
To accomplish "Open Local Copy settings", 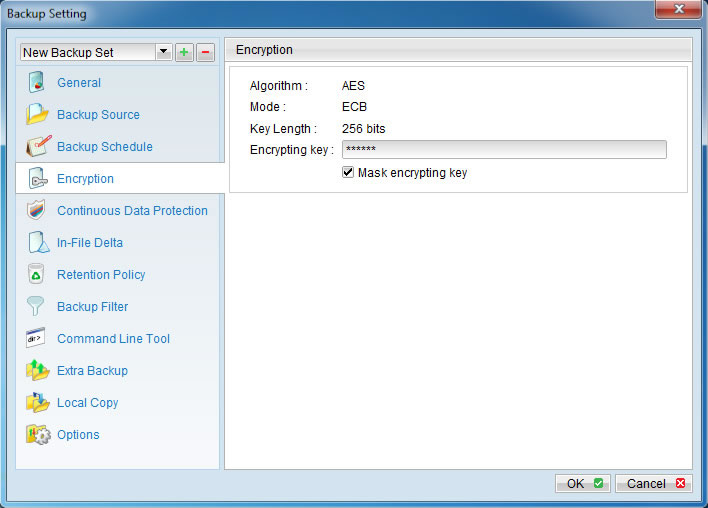I will (x=88, y=403).
